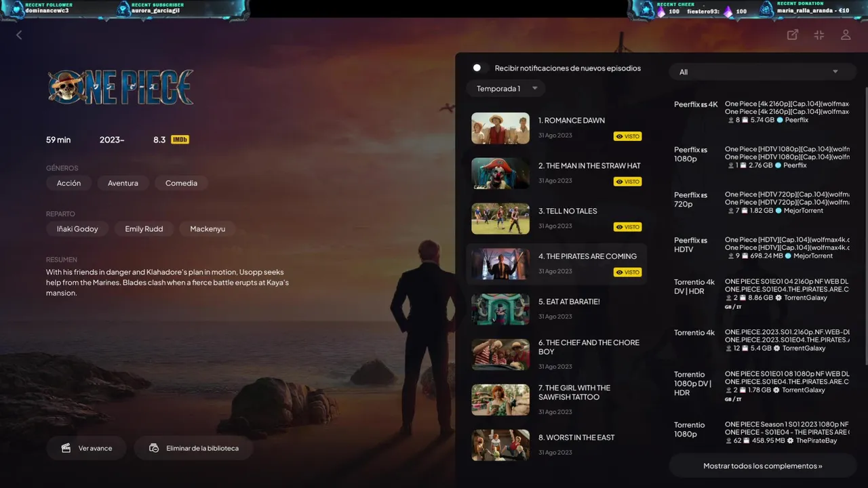Image resolution: width=868 pixels, height=488 pixels.
Task: Toggle VISTO badge on Tell No Tales
Action: coord(627,227)
